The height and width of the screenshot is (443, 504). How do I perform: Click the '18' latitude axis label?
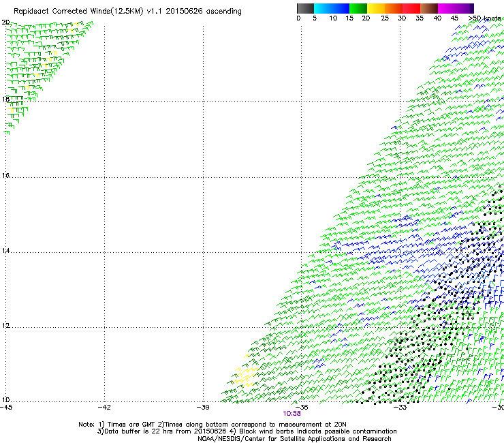click(x=5, y=99)
